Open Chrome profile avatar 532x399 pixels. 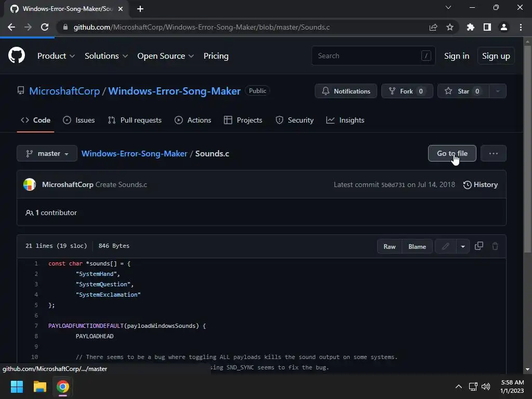pos(504,27)
